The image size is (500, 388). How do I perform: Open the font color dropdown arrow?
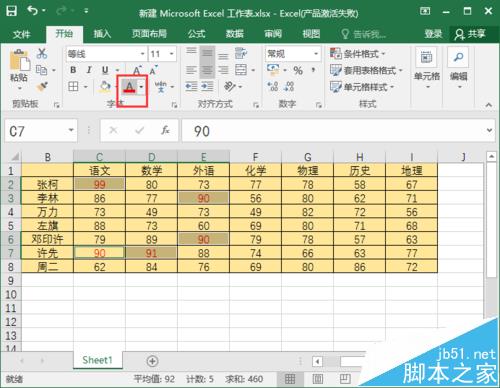142,87
